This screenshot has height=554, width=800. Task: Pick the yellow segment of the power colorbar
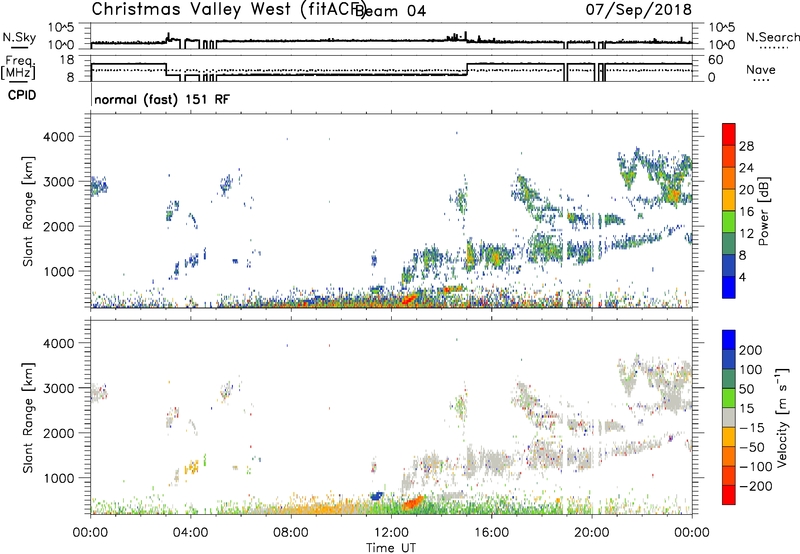click(729, 199)
